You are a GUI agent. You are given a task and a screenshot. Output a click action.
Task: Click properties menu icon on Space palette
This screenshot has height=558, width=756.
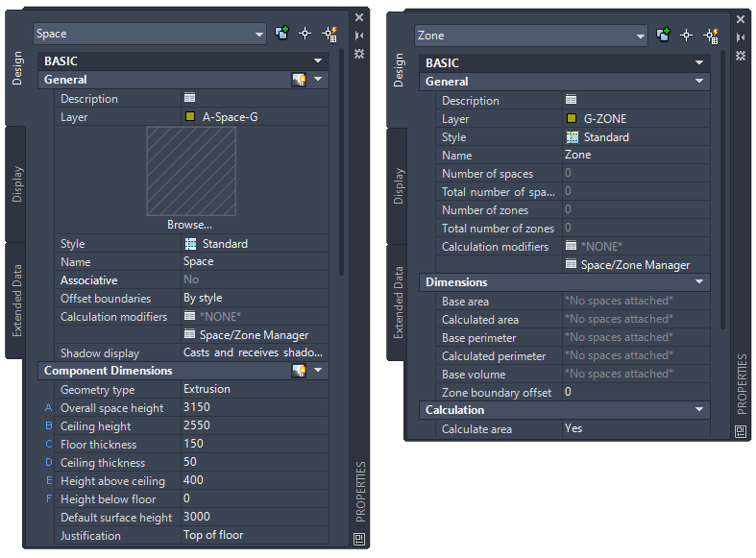pos(359,54)
